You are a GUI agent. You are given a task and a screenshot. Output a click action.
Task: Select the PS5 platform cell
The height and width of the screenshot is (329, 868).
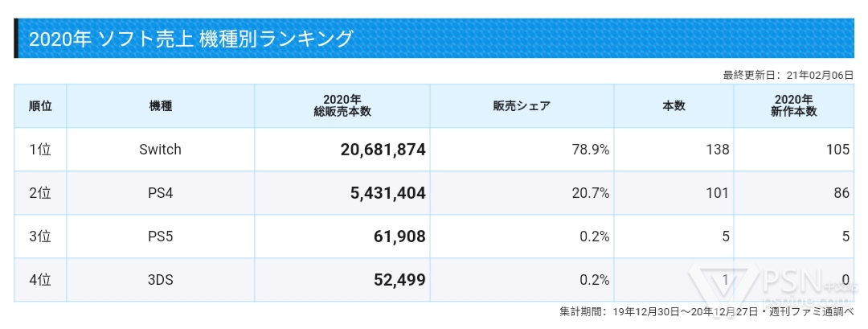(161, 236)
